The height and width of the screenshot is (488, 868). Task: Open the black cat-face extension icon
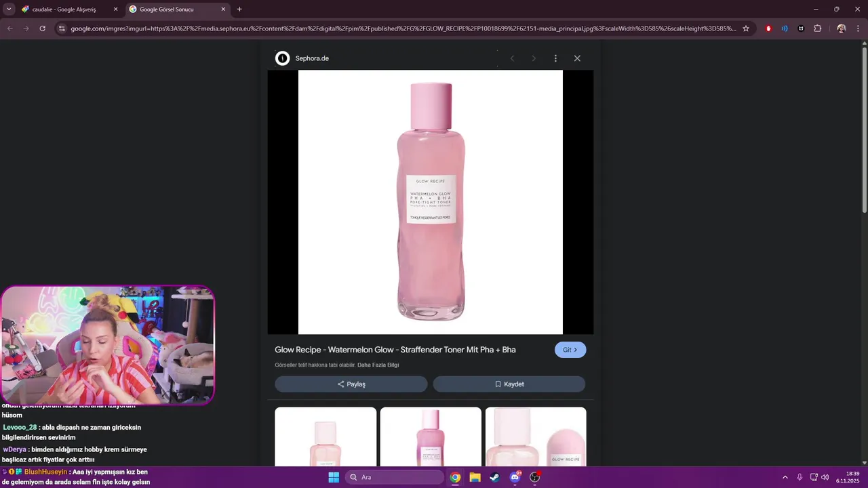pos(801,28)
